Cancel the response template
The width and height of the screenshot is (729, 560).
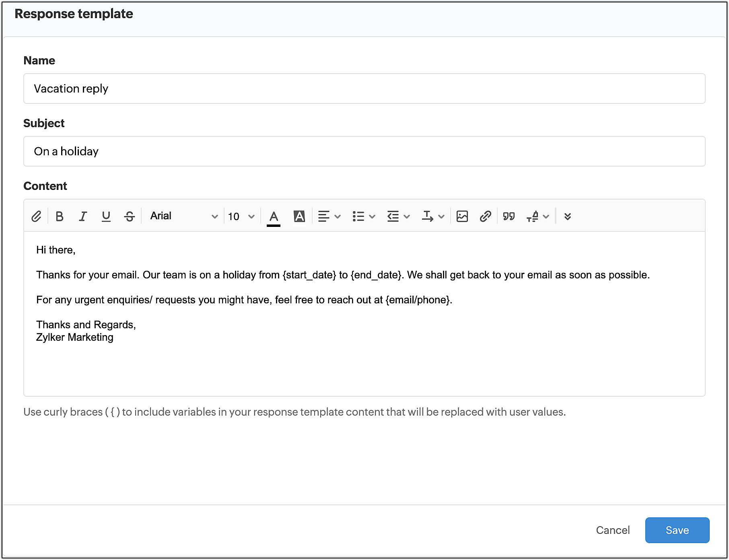tap(613, 530)
